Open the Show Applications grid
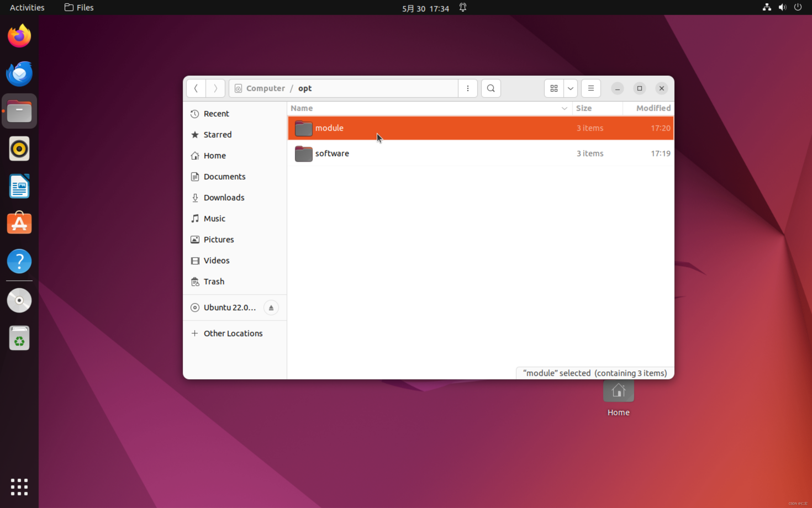This screenshot has height=508, width=812. (x=19, y=487)
